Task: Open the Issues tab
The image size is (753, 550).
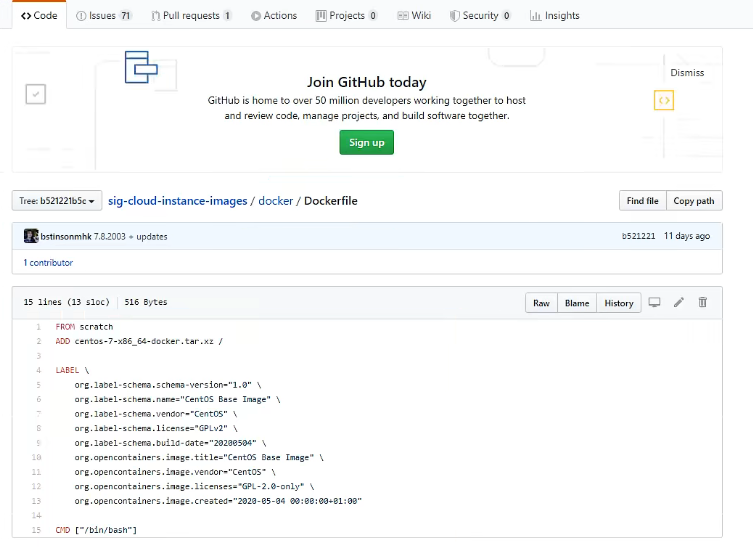Action: (103, 15)
